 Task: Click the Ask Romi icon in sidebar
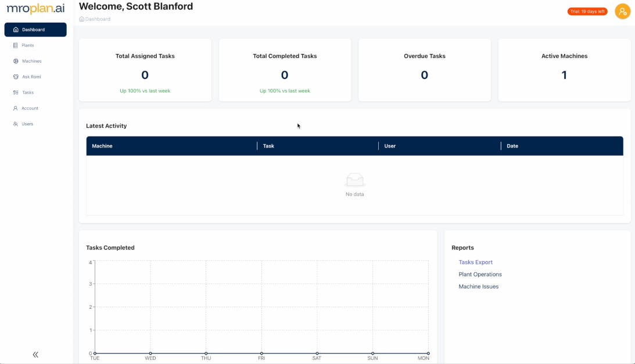(x=16, y=77)
